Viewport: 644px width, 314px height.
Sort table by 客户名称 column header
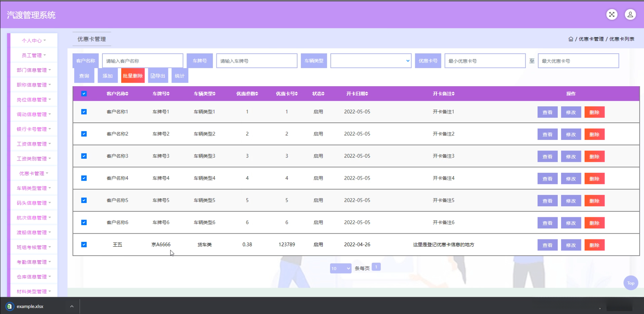pyautogui.click(x=117, y=94)
